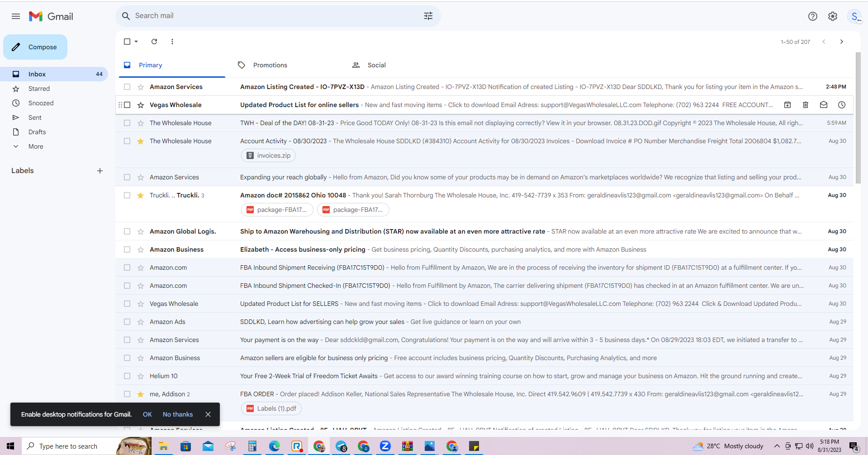Open the FBA Inbound Shipment Checked-In email
Screen dimensions: 868x455
[x=484, y=286]
